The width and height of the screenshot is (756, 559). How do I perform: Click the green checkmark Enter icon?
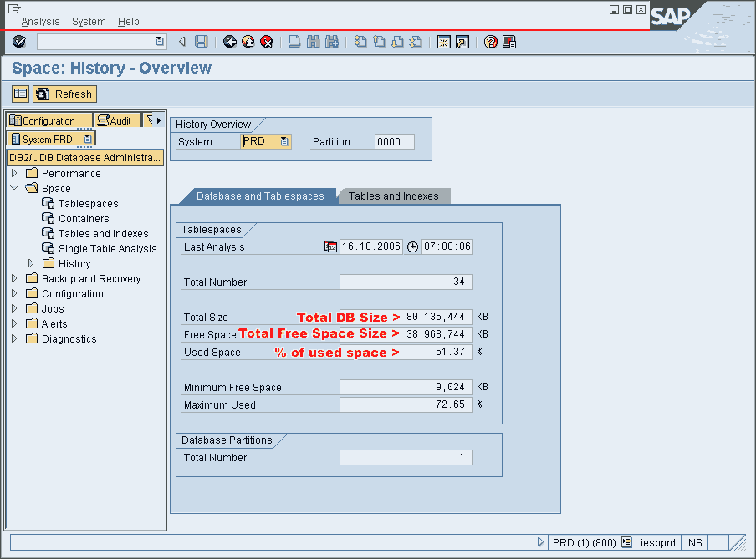tap(19, 42)
